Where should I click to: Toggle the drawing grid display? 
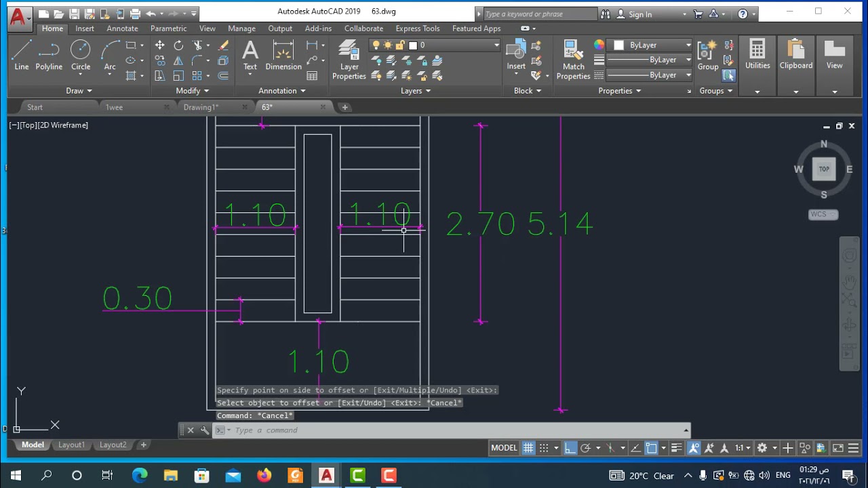[x=528, y=448]
